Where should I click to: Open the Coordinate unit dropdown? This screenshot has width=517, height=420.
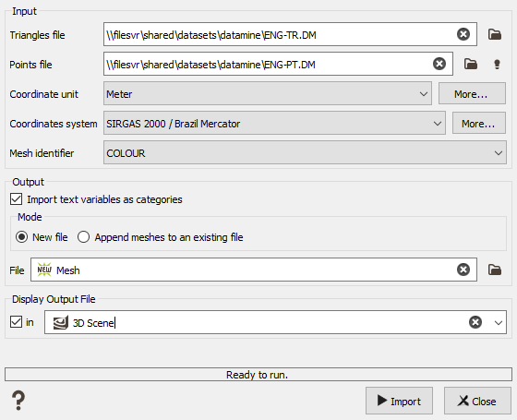pyautogui.click(x=268, y=93)
